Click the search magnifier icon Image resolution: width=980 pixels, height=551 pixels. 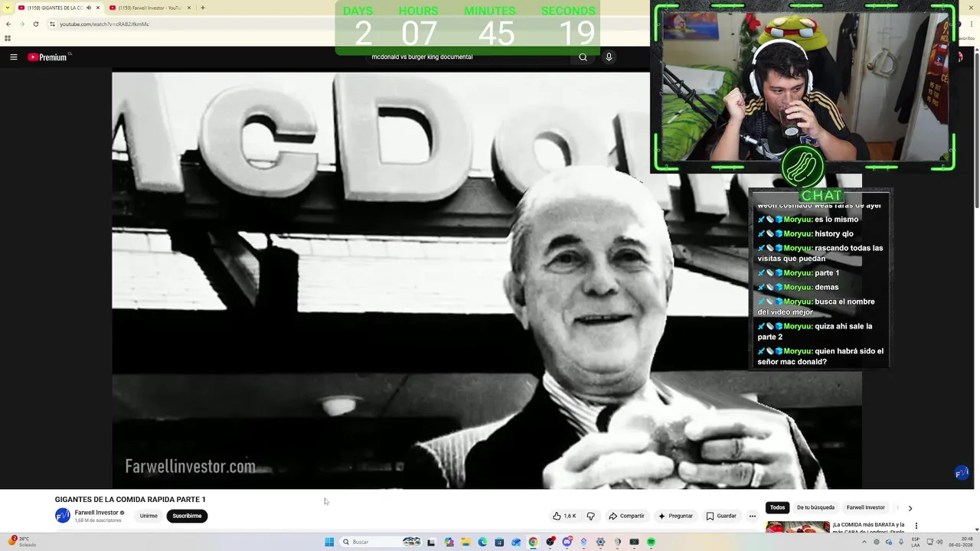coord(583,57)
